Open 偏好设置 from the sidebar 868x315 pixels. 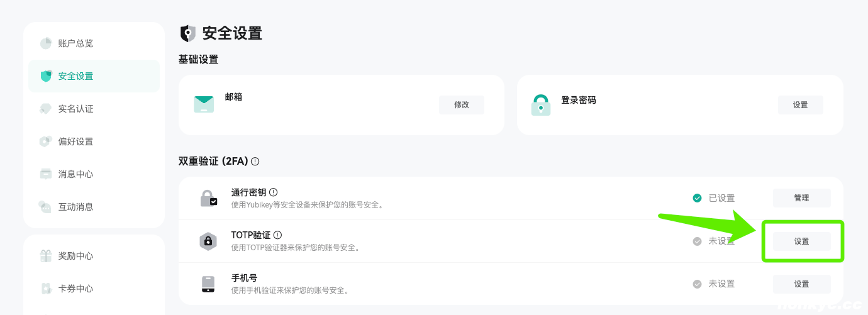coord(75,141)
